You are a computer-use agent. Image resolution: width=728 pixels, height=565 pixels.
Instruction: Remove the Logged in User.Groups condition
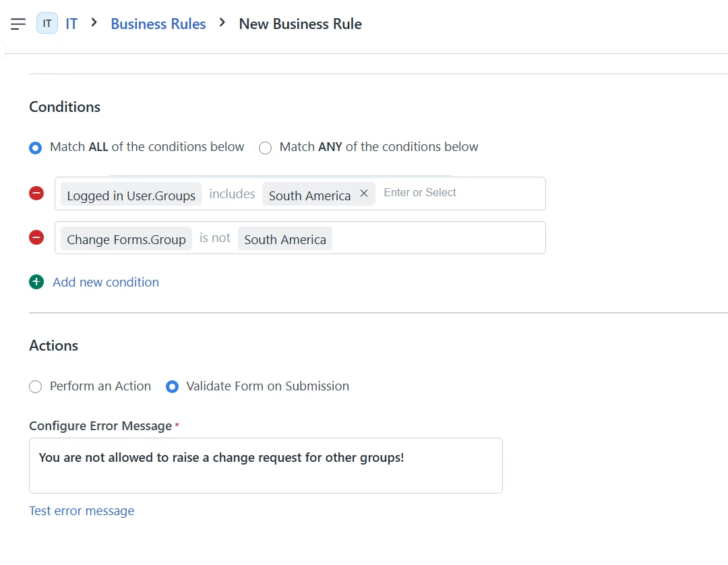click(36, 194)
